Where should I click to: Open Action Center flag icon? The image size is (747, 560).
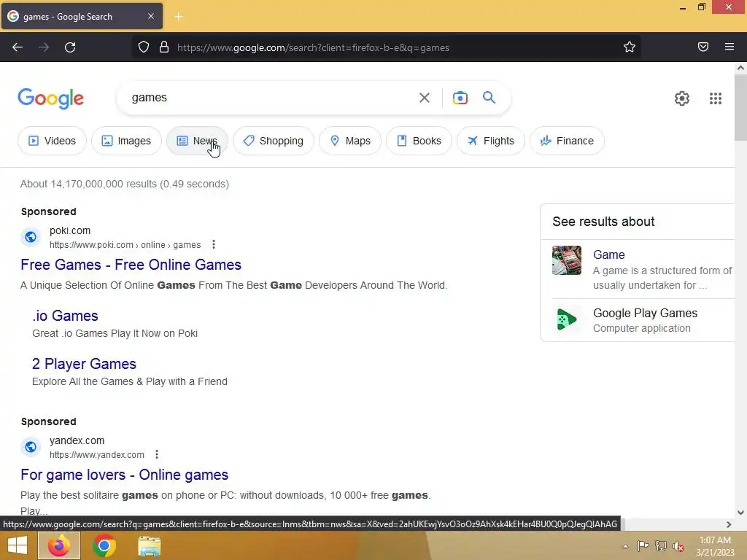(643, 545)
